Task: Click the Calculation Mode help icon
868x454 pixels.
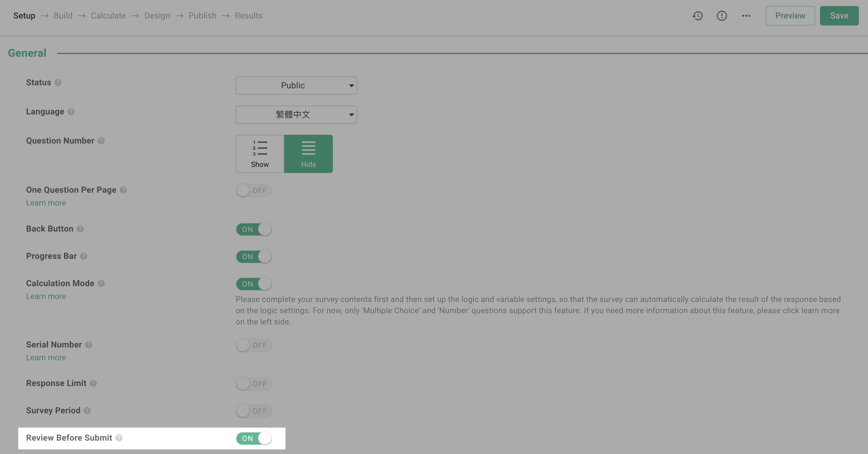Action: click(x=101, y=283)
